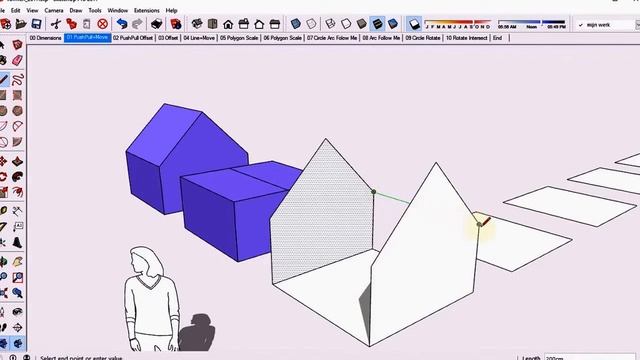Open the Help menu
This screenshot has height=360, width=640.
[x=171, y=10]
